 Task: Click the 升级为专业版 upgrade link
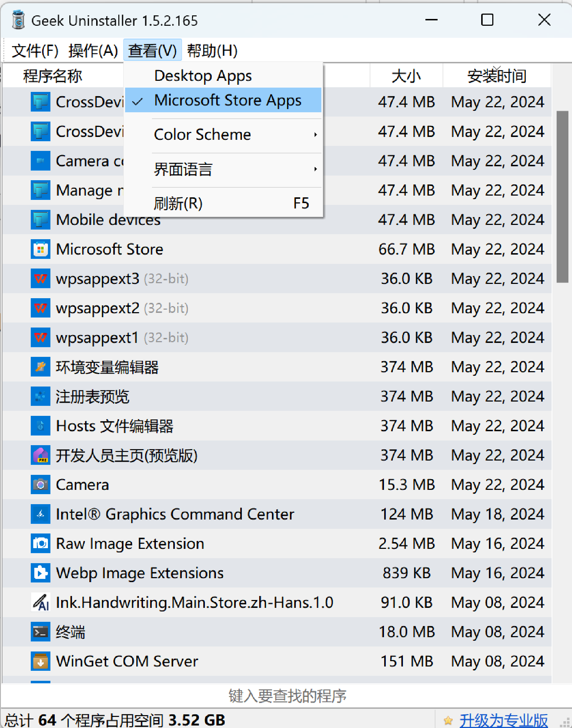coord(504,720)
